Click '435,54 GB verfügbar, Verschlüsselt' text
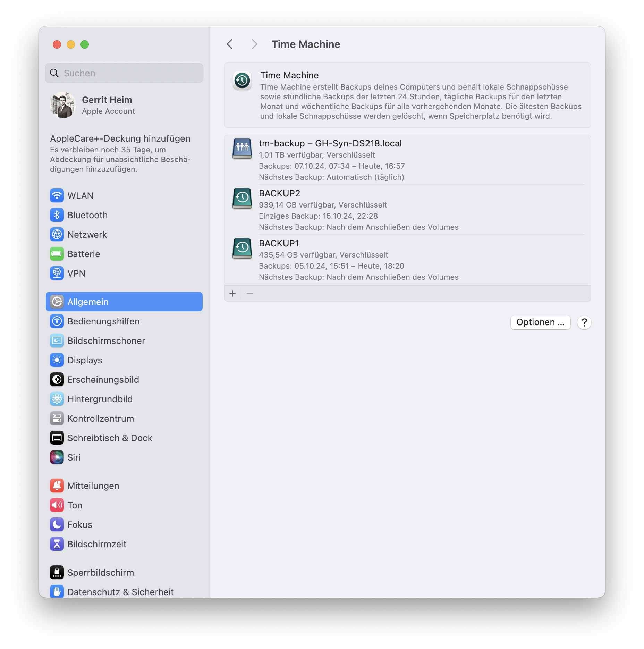The image size is (644, 649). [x=323, y=255]
